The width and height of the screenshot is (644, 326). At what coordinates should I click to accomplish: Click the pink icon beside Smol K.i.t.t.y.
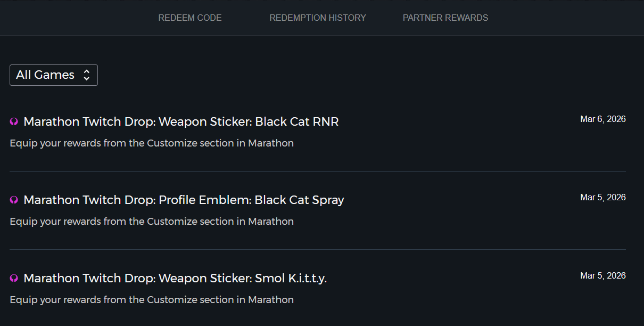point(14,279)
